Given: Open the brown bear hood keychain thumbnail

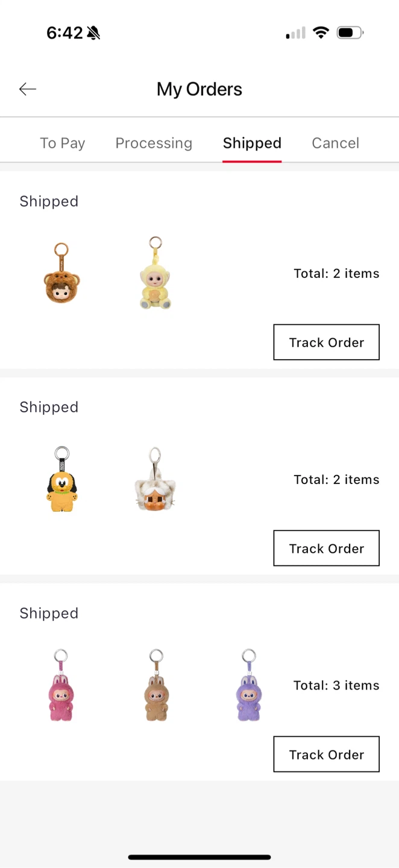Looking at the screenshot, I should pos(61,274).
